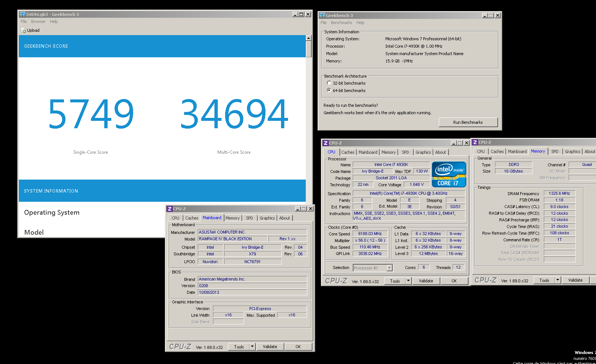Click Specification field i7-4930K @ 3.40GHz
This screenshot has height=364, width=596.
click(409, 193)
